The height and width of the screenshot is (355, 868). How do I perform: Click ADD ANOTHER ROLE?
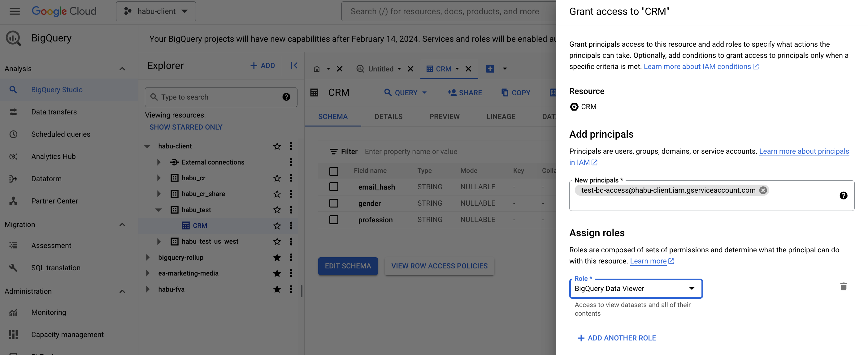[617, 338]
